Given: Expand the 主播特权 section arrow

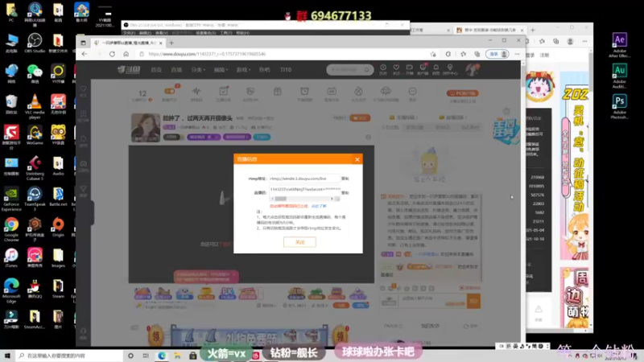Looking at the screenshot, I should coord(416,117).
